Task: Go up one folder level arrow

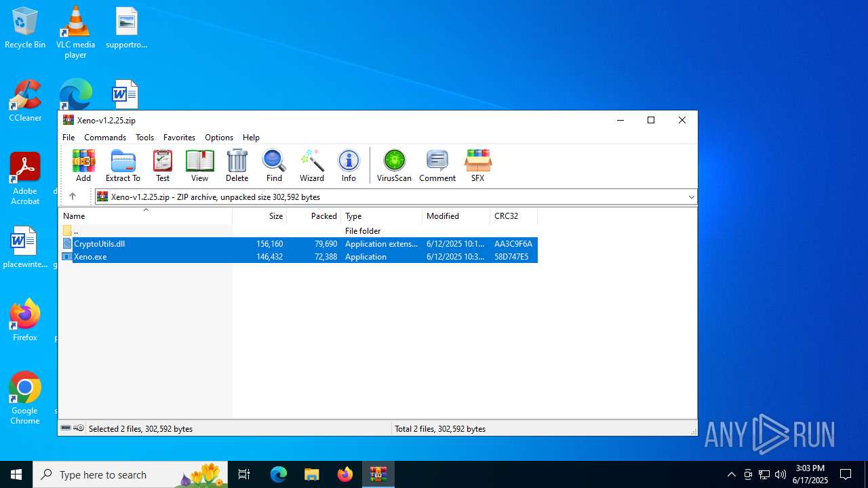Action: pyautogui.click(x=73, y=197)
